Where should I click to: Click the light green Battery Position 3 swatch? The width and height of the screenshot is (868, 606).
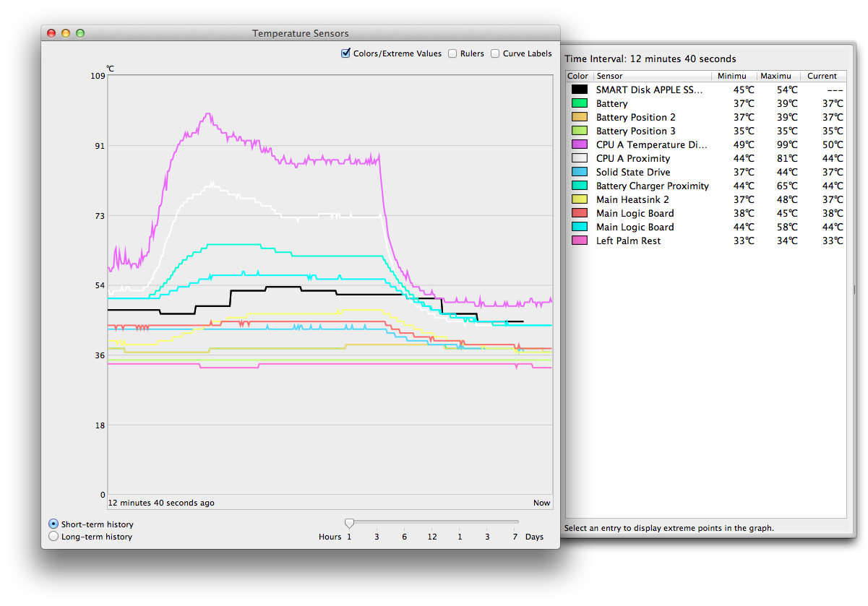(580, 131)
